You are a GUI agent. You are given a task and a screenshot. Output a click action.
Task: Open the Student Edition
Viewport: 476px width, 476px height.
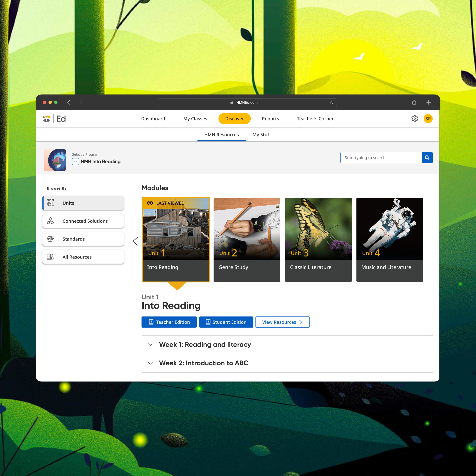pyautogui.click(x=226, y=322)
